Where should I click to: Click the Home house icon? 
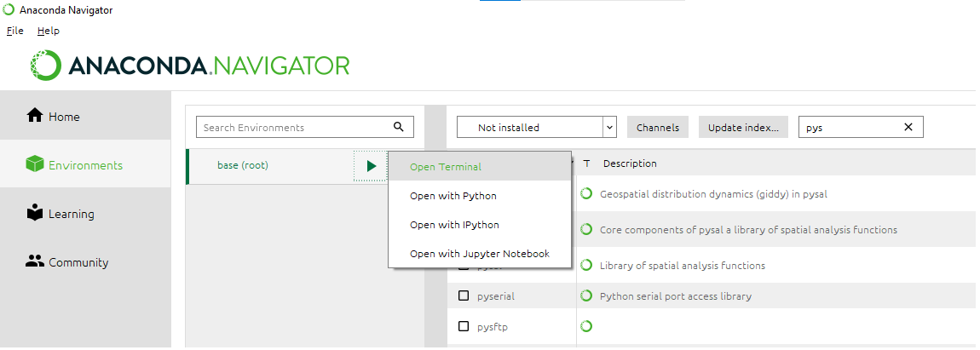pos(35,116)
